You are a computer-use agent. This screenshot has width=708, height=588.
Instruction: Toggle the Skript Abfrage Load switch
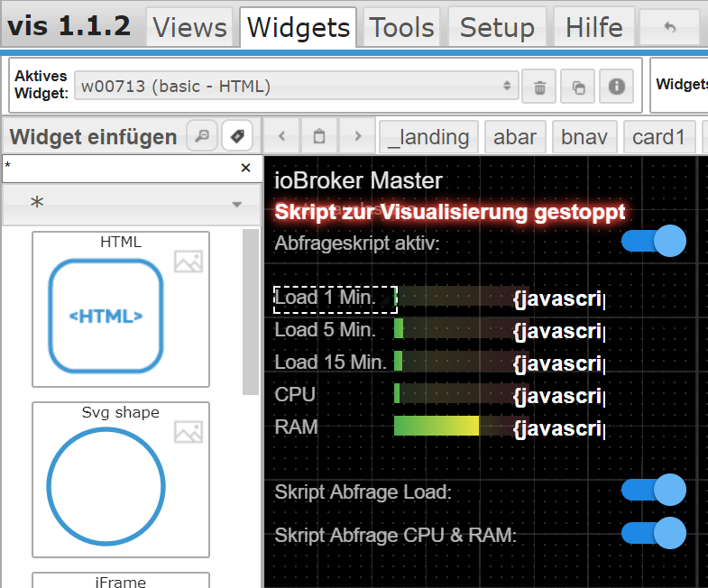(x=653, y=490)
